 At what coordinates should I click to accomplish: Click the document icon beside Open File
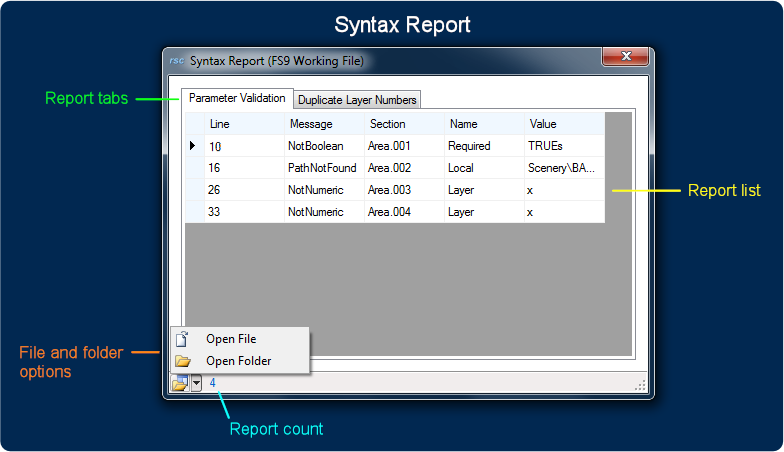182,339
